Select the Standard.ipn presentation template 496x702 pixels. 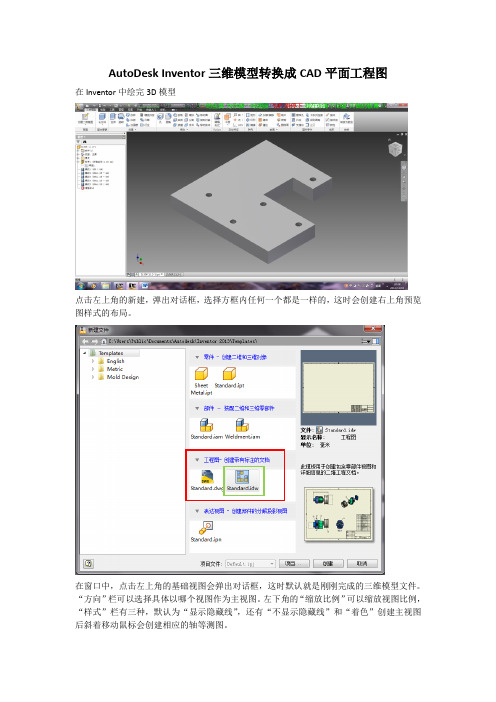[205, 532]
